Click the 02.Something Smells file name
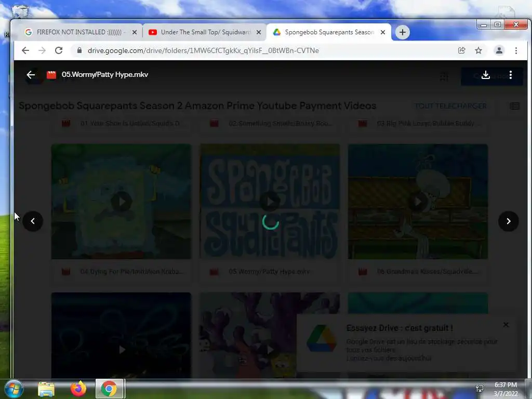 [x=281, y=124]
